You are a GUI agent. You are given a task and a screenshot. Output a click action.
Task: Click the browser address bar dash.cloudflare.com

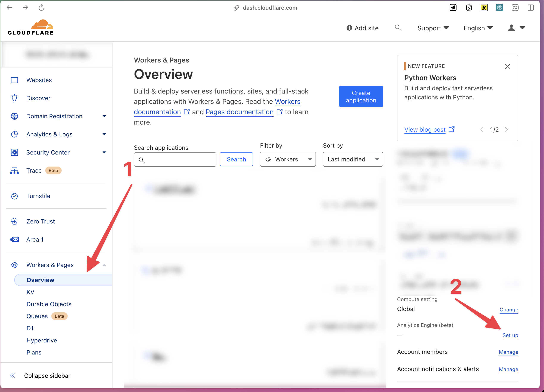click(270, 8)
